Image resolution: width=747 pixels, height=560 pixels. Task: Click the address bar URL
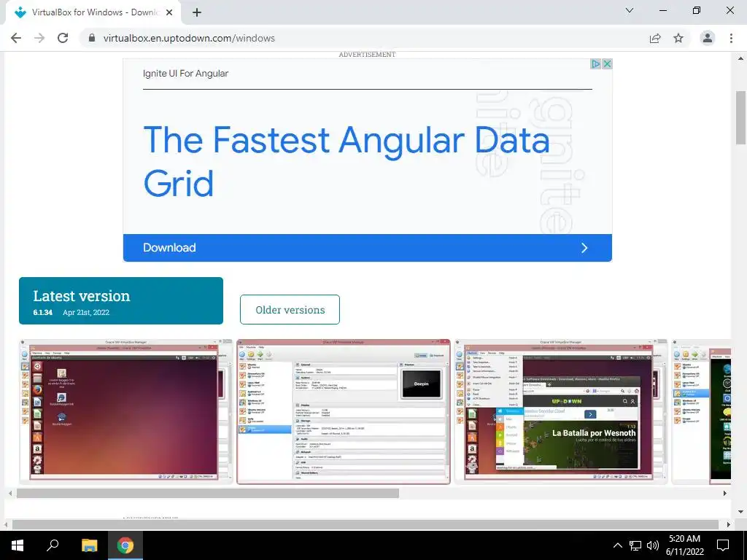[189, 38]
